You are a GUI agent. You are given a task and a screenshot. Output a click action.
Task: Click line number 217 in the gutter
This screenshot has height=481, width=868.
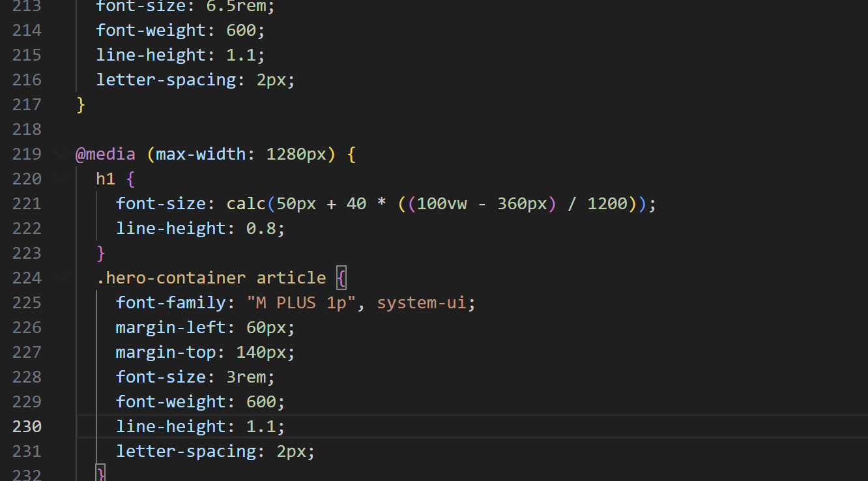[x=27, y=104]
